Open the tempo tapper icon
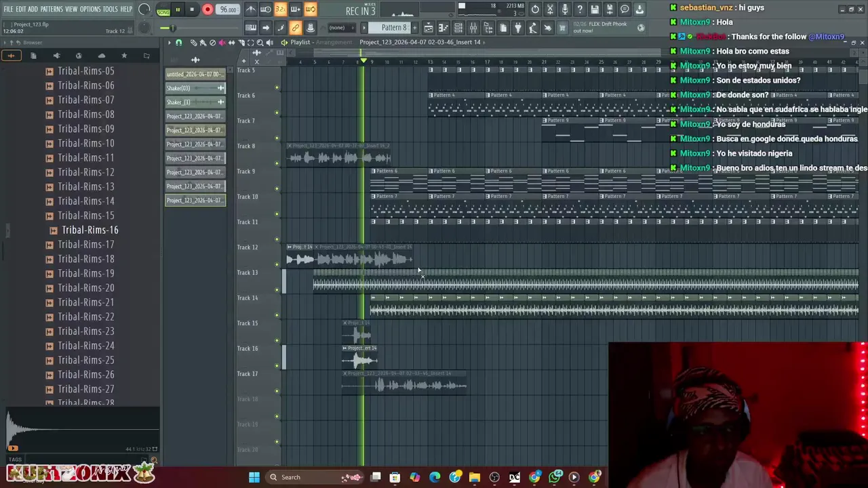The height and width of the screenshot is (488, 868). tap(533, 28)
